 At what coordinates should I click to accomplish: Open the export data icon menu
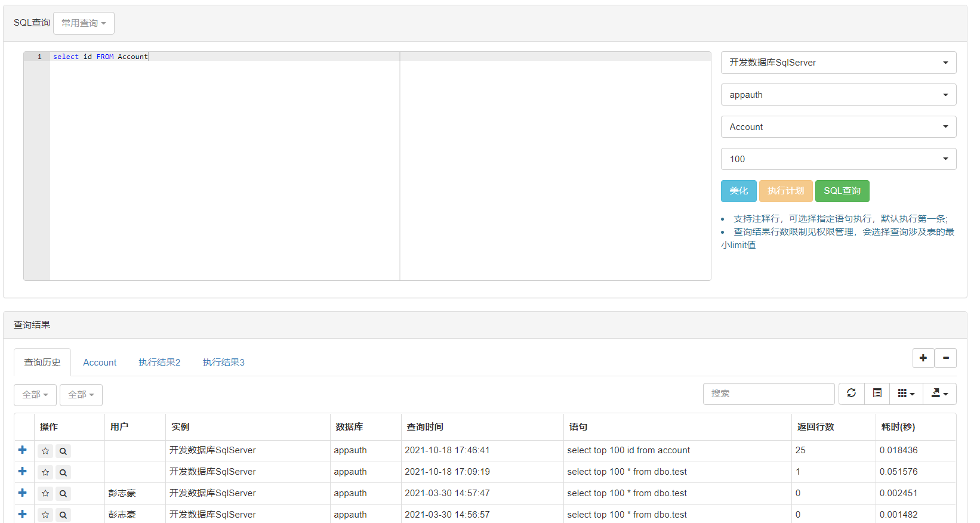pyautogui.click(x=939, y=394)
